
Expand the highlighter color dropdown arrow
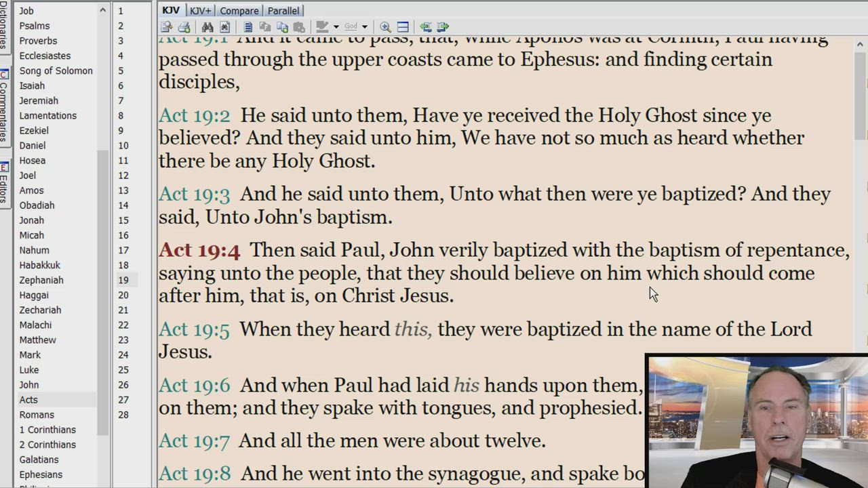pos(336,27)
